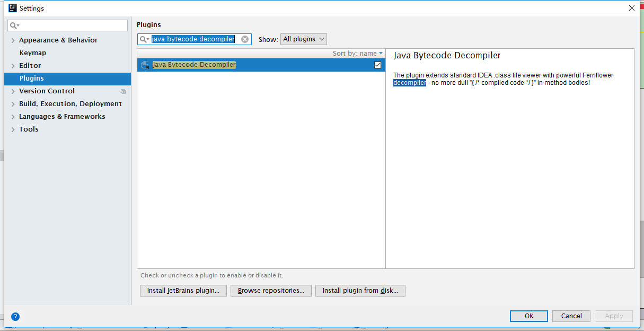Image resolution: width=644 pixels, height=331 pixels.
Task: Expand the Tools section arrow
Action: click(x=13, y=129)
